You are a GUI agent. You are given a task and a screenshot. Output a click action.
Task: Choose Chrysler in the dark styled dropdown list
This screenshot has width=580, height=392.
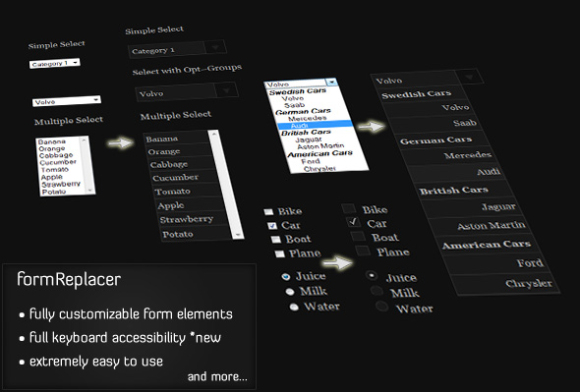pos(505,284)
